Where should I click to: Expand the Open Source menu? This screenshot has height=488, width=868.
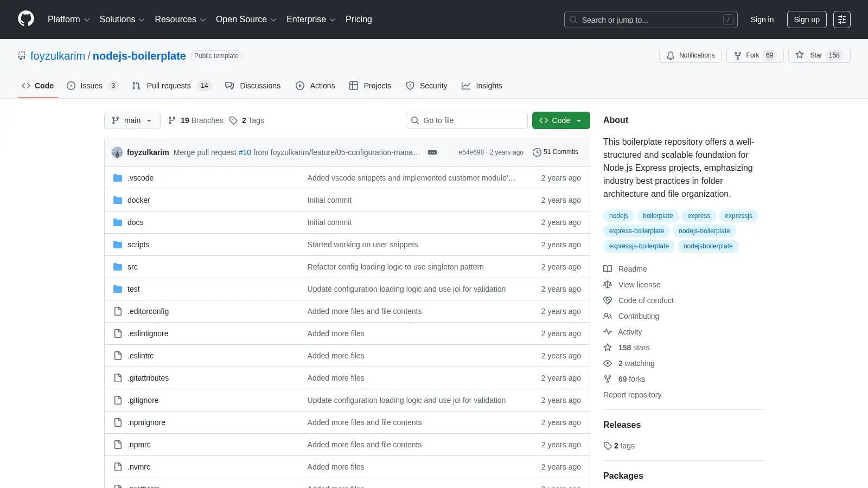(x=246, y=20)
